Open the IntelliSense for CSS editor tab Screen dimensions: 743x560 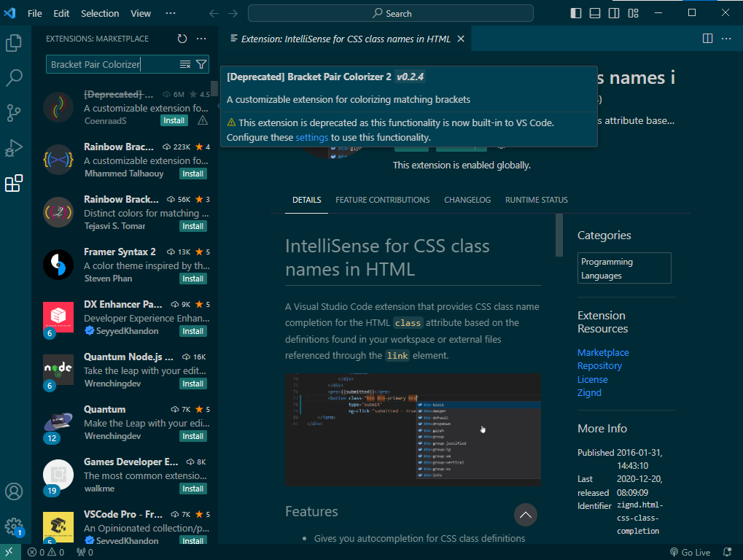pyautogui.click(x=346, y=39)
